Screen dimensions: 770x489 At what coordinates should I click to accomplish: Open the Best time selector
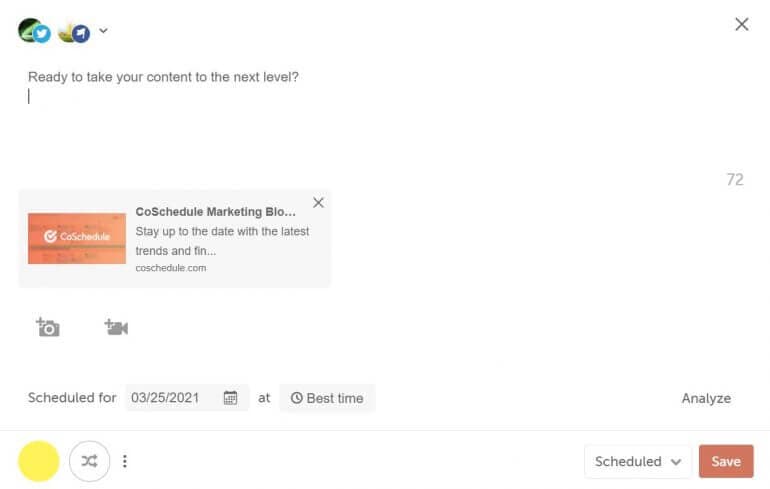[x=327, y=398]
